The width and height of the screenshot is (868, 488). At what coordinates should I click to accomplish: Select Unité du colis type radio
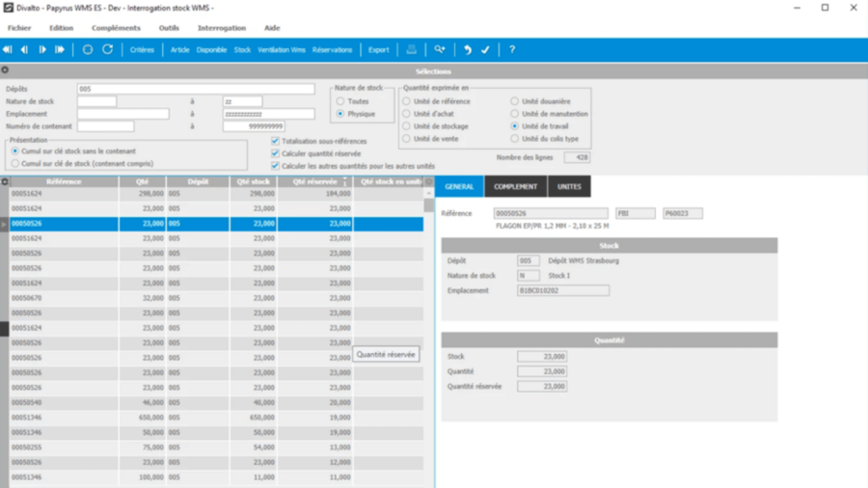pos(515,138)
